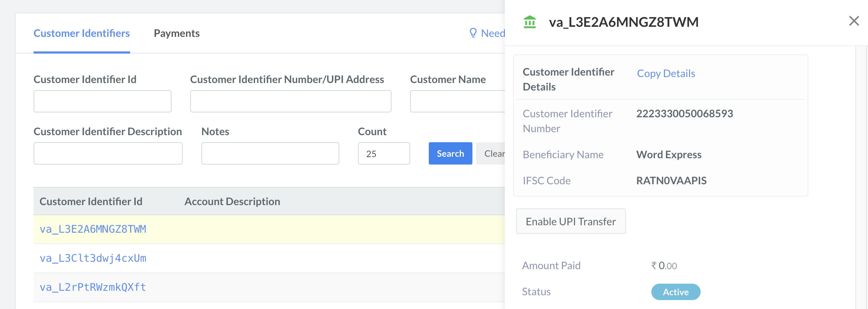
Task: Click the lightbulb Need help icon
Action: pyautogui.click(x=473, y=33)
